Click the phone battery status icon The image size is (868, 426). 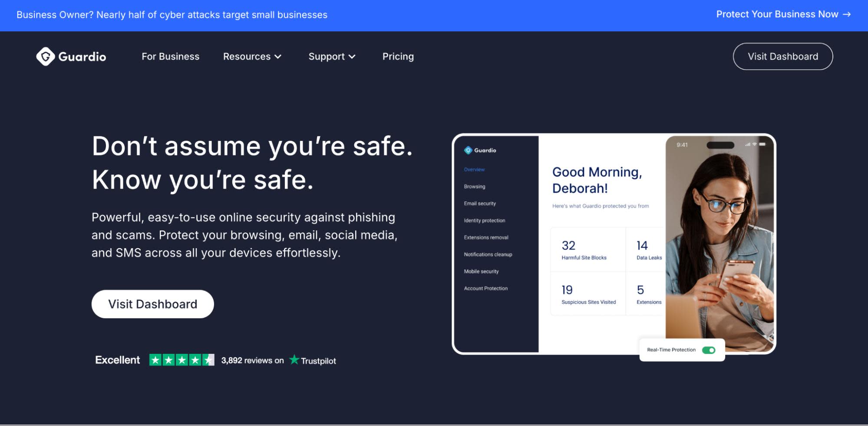click(762, 144)
